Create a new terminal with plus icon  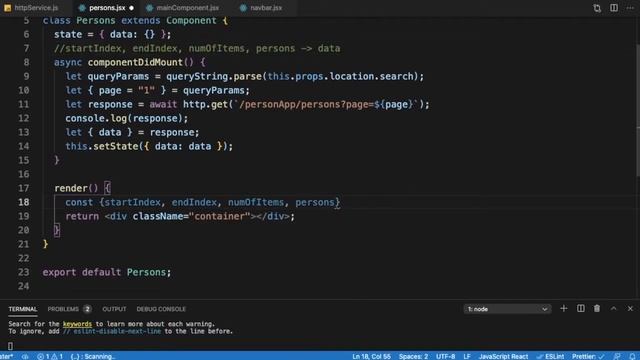pyautogui.click(x=564, y=309)
